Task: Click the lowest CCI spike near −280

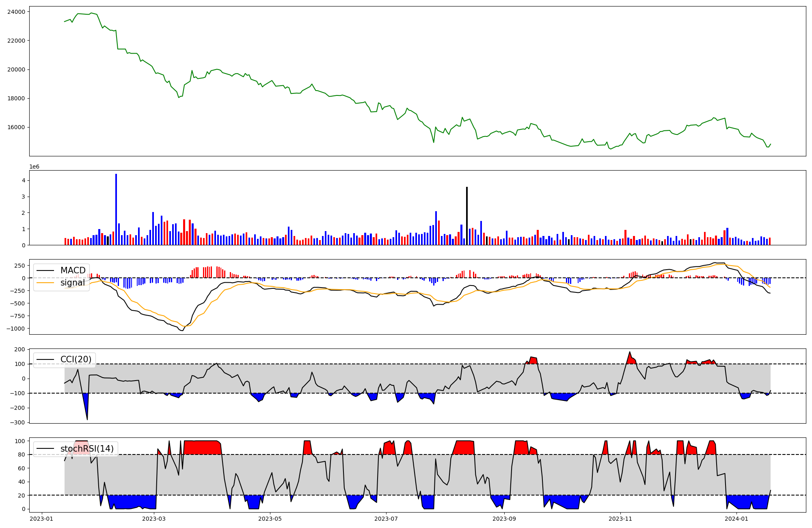Action: click(x=87, y=418)
